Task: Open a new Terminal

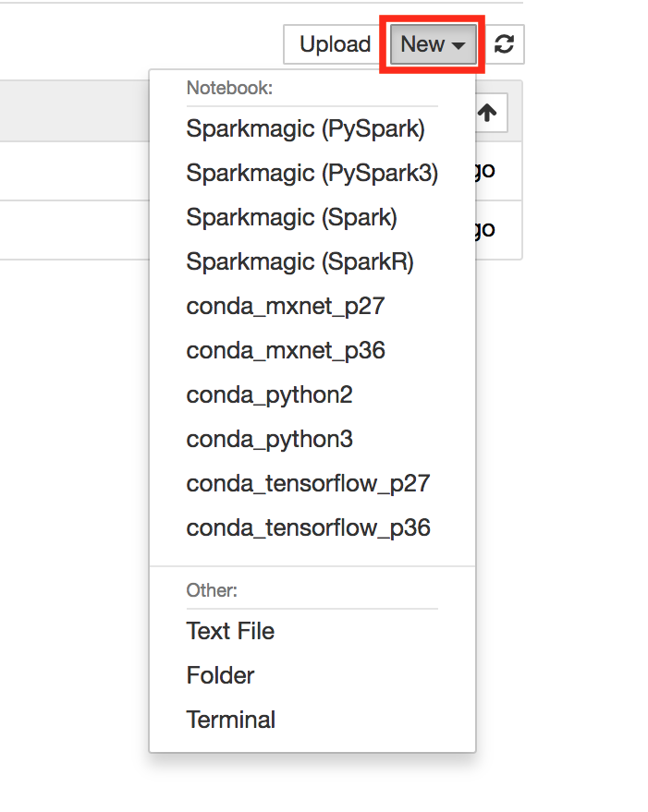Action: [230, 720]
